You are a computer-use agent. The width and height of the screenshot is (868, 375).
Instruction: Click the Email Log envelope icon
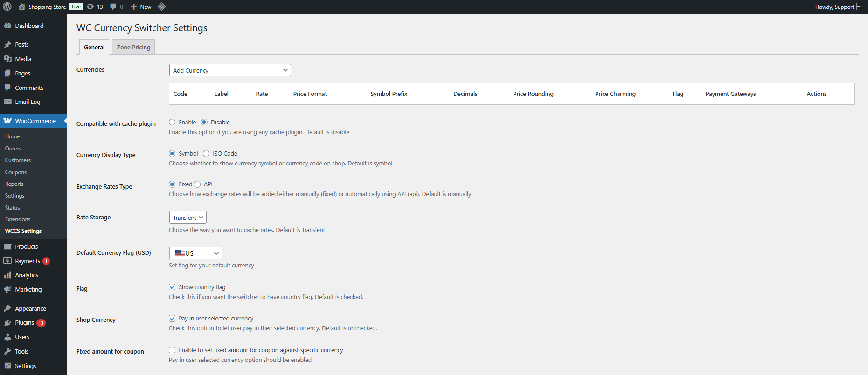coord(7,102)
